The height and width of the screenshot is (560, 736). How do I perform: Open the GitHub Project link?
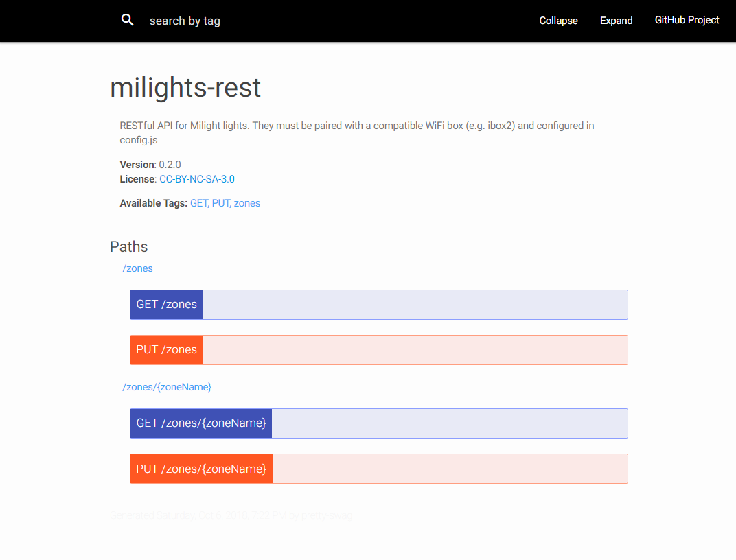click(x=687, y=20)
